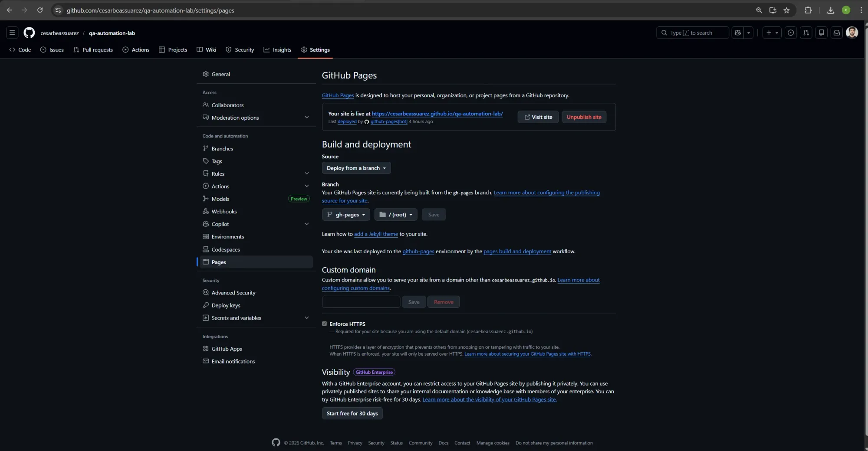868x451 pixels.
Task: Click the Unpublish site button
Action: [584, 117]
